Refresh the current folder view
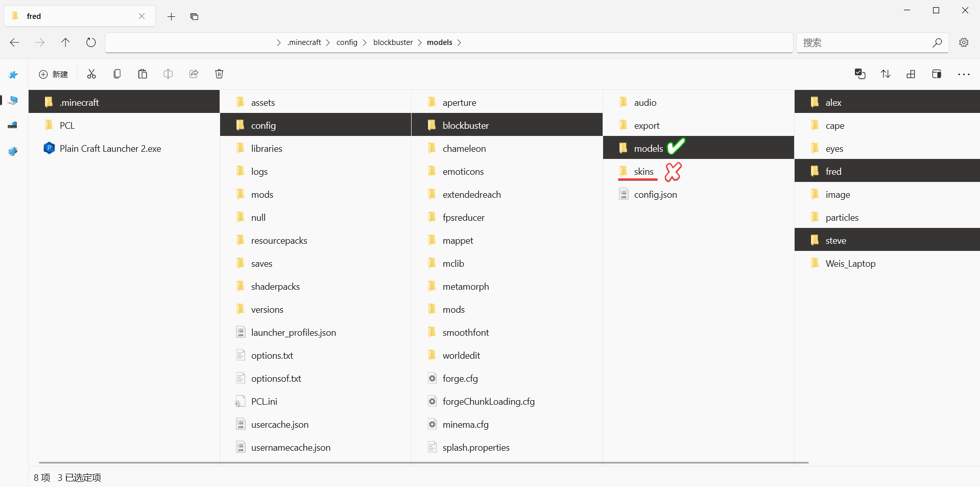The image size is (980, 487). 91,42
